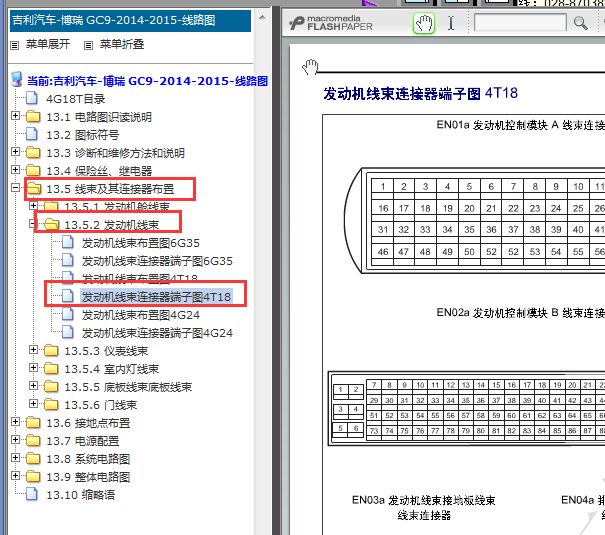
Task: Click the 菜单展开 list icon
Action: [x=15, y=46]
